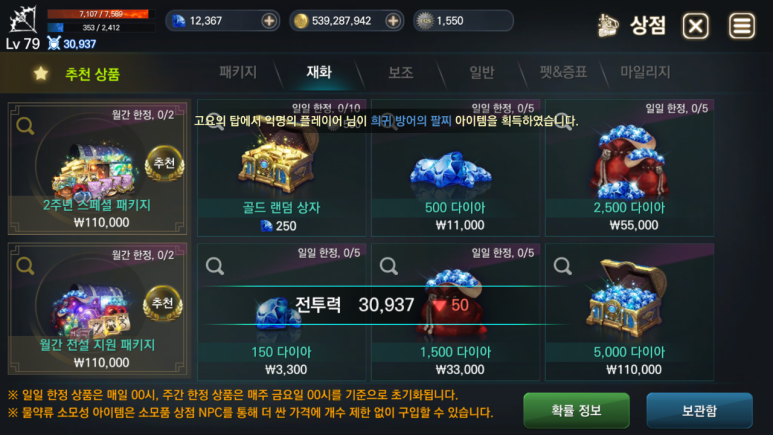Inspect 150 다이아 item with magnifier icon

tap(214, 266)
